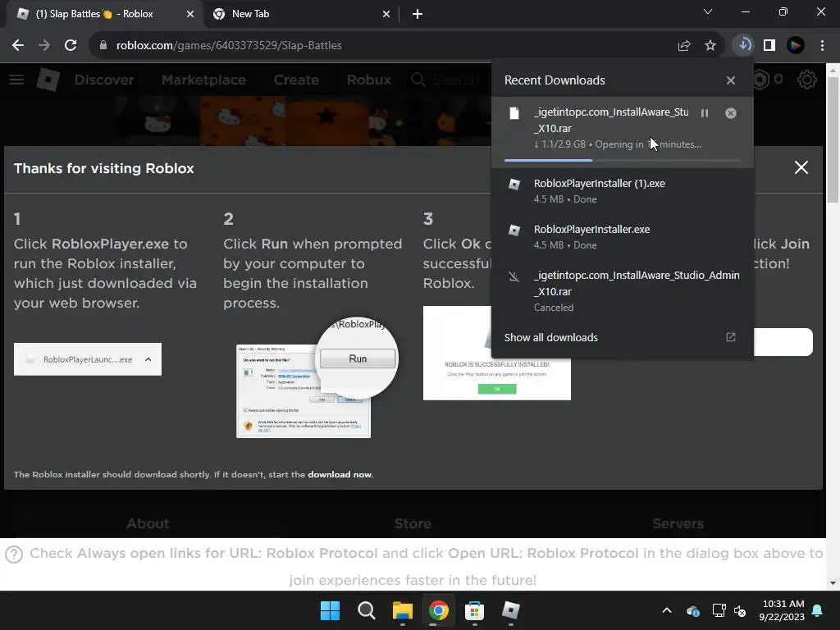This screenshot has height=630, width=840.
Task: Click the download now link
Action: pyautogui.click(x=340, y=475)
